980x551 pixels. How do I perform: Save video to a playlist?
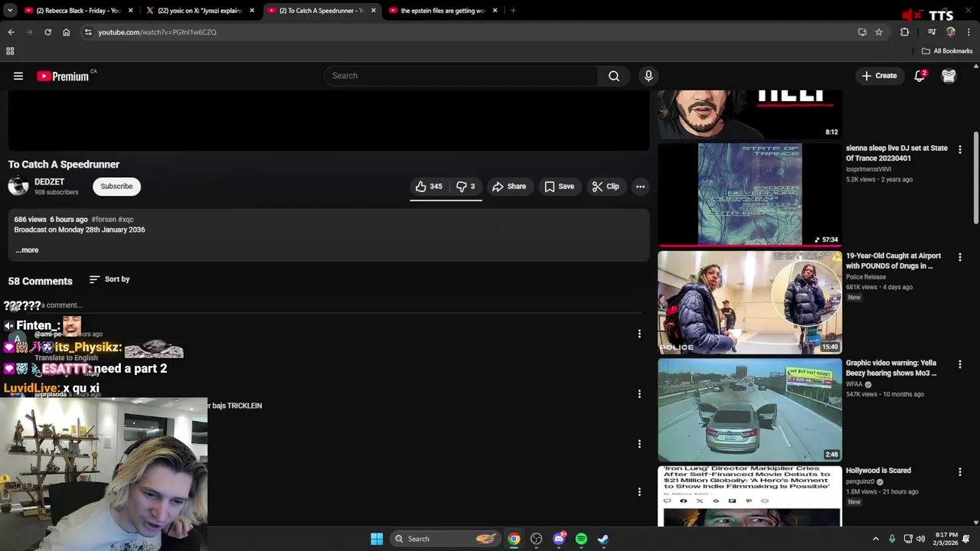point(559,187)
